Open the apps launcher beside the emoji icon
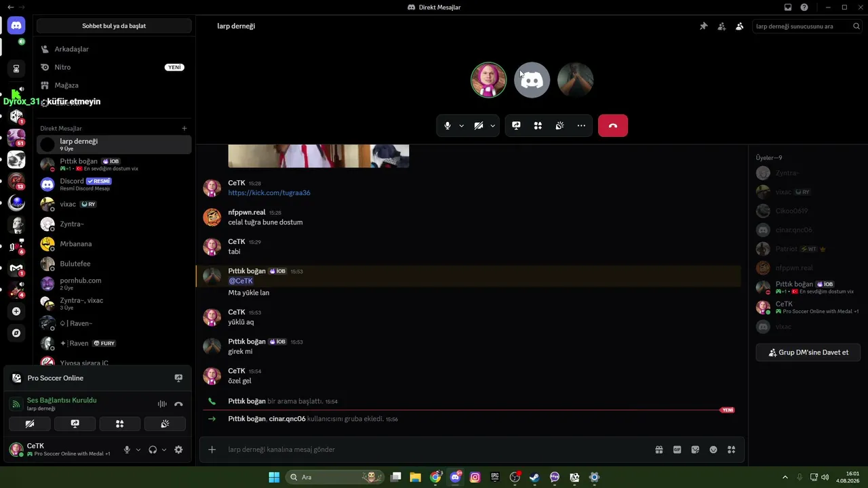Viewport: 868px width, 488px height. 731,449
